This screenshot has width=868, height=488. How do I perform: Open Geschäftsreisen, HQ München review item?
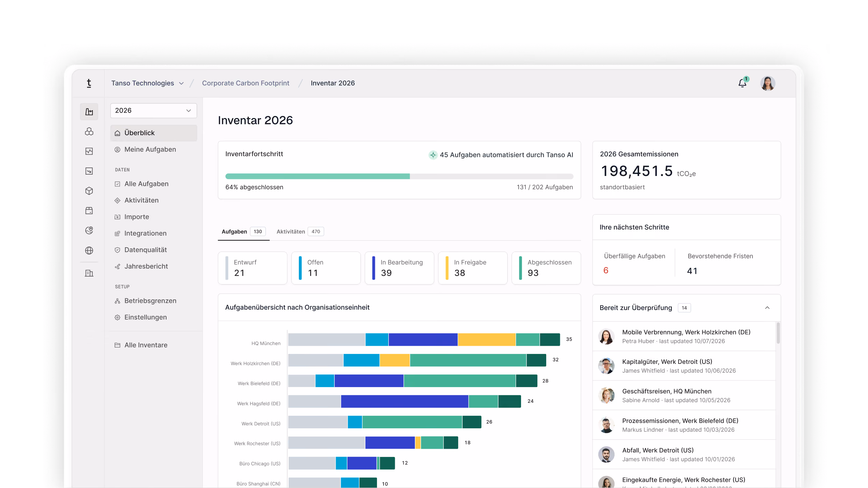coord(684,396)
